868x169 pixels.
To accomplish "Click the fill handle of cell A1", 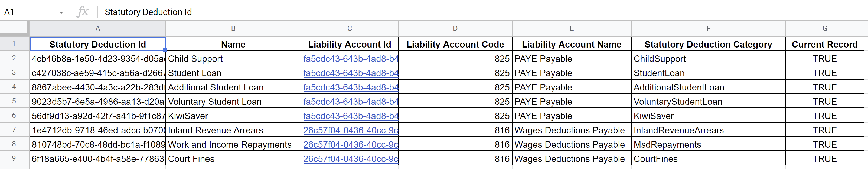I will [x=165, y=50].
